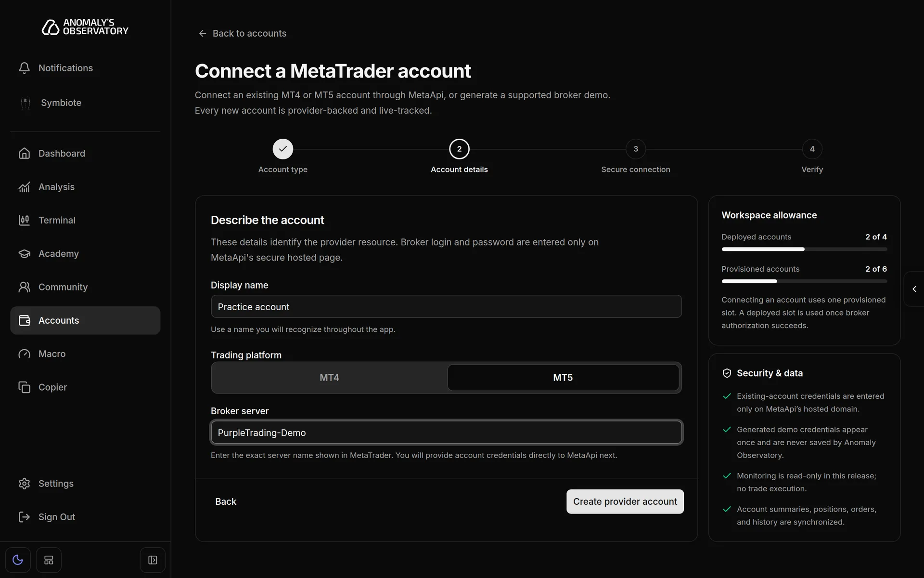924x578 pixels.
Task: Click the Provisioned accounts progress bar
Action: (x=804, y=281)
